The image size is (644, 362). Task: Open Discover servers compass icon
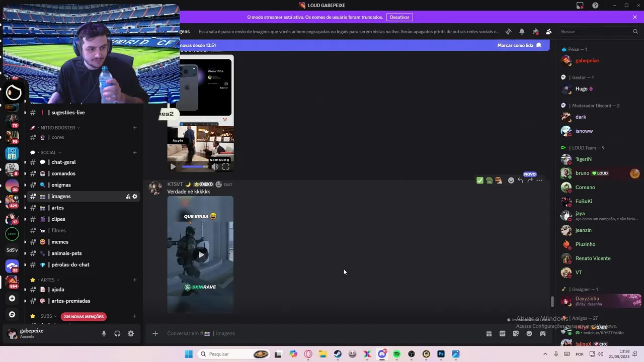coord(12,314)
